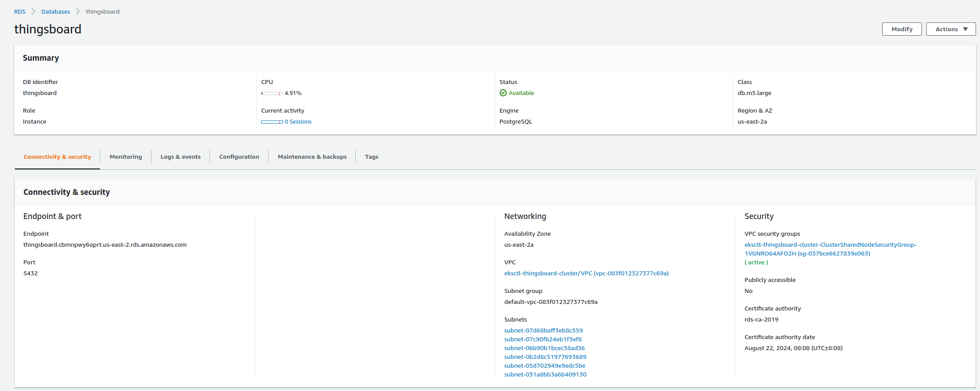Screen dimensions: 980x391
Task: Open the 0 Sessions link
Action: 298,122
